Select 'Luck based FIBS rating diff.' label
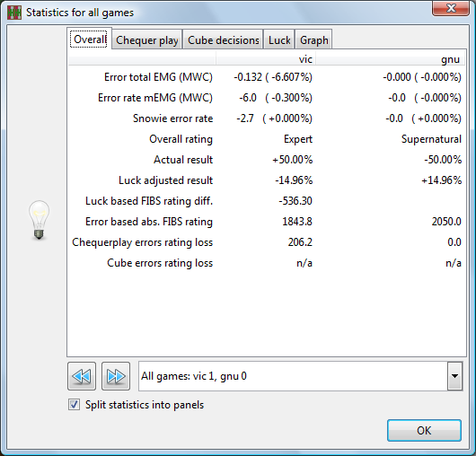This screenshot has width=476, height=456. click(149, 201)
